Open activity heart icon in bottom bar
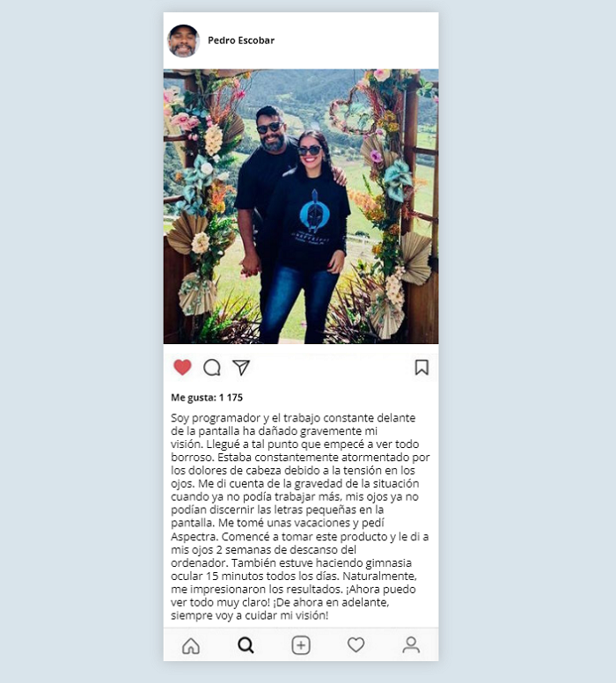 356,644
